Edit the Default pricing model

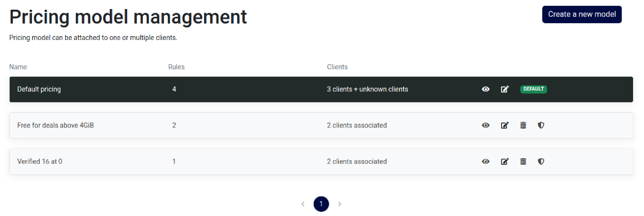point(505,89)
